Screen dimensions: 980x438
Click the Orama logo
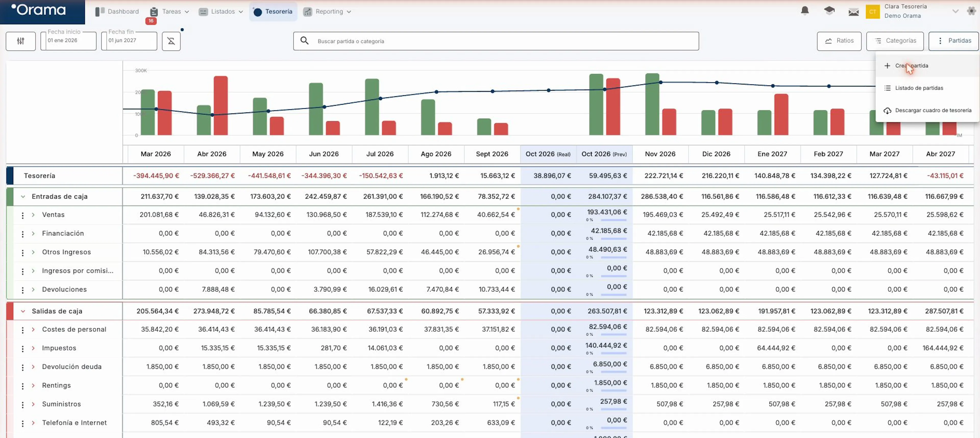click(x=39, y=10)
